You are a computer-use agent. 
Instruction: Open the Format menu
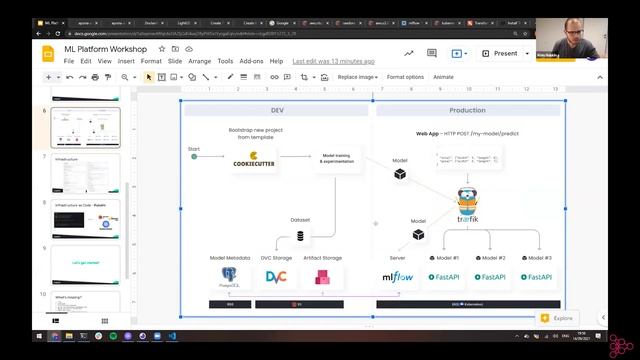151,61
